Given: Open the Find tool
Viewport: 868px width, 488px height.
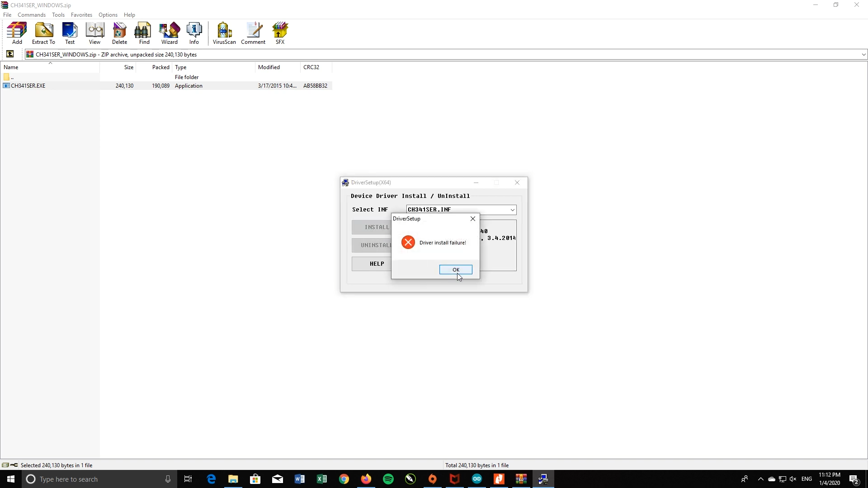Looking at the screenshot, I should click(x=144, y=33).
